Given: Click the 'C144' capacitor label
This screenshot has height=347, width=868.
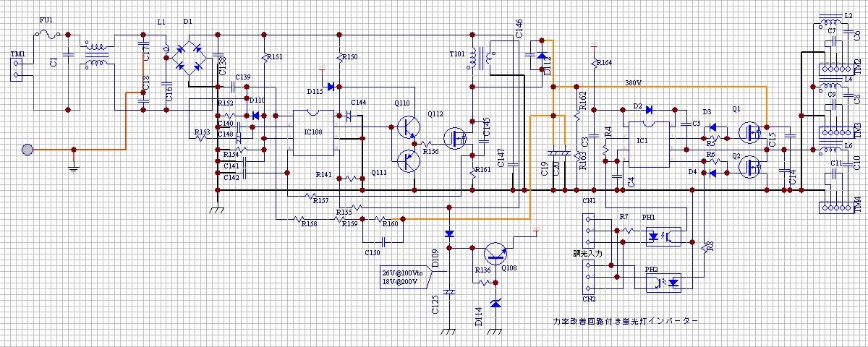Looking at the screenshot, I should [358, 103].
